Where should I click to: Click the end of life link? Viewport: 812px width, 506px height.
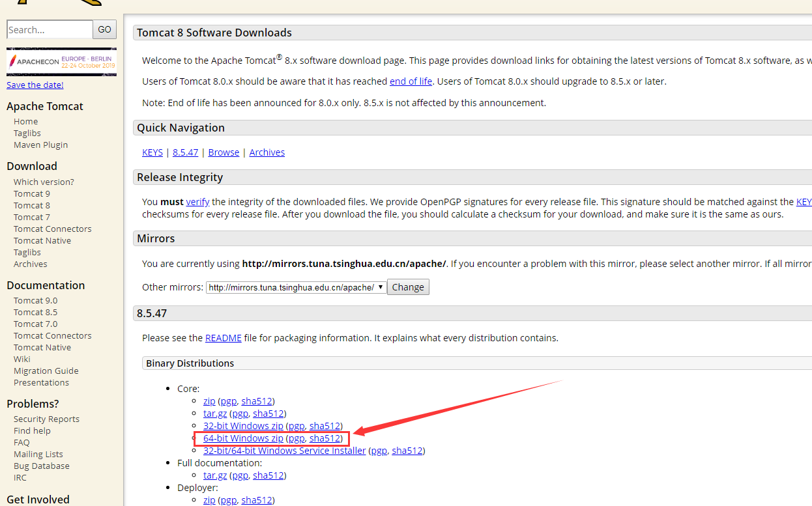[x=411, y=81]
